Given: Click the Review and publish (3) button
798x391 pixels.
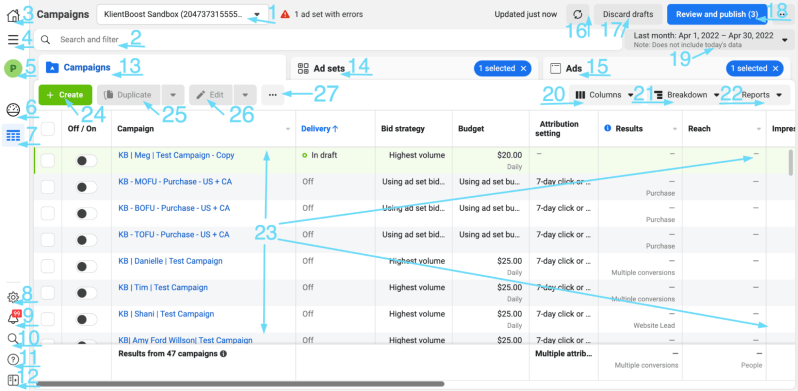Looking at the screenshot, I should 718,14.
